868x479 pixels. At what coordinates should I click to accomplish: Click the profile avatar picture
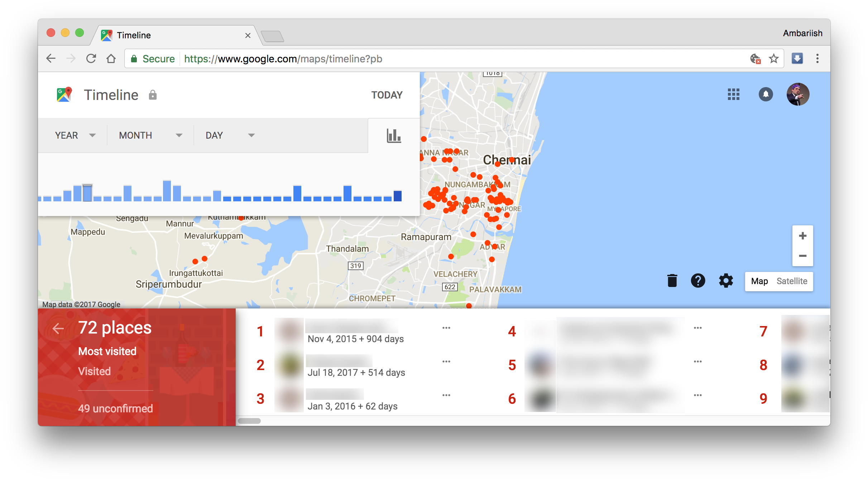pyautogui.click(x=798, y=94)
